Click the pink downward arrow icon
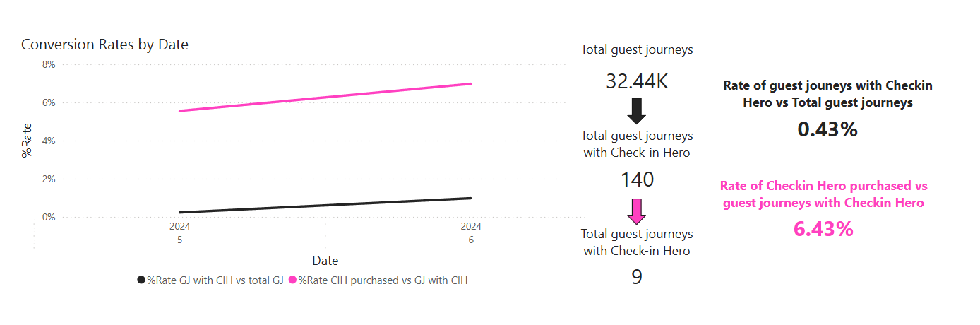This screenshot has width=980, height=325. coord(637,211)
